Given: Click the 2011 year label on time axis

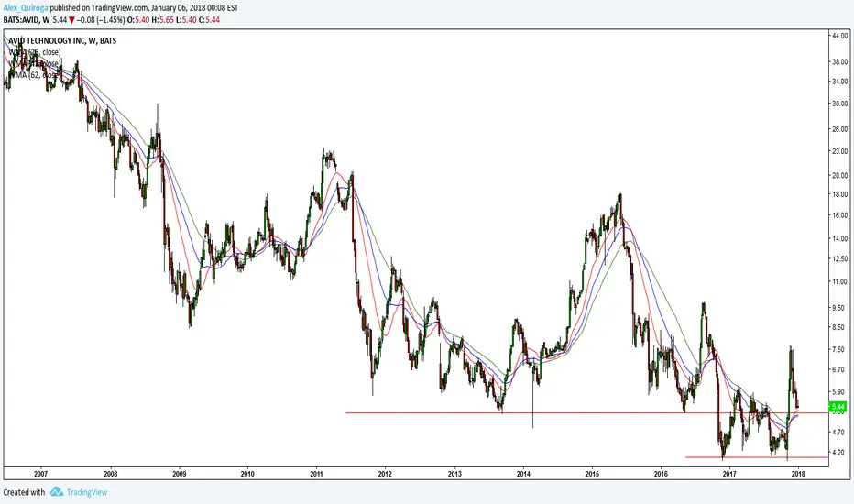Looking at the screenshot, I should click(x=316, y=474).
